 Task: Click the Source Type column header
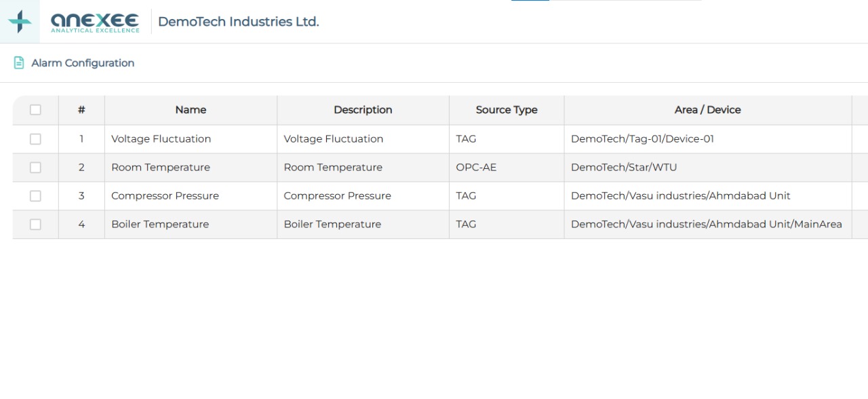(x=507, y=110)
